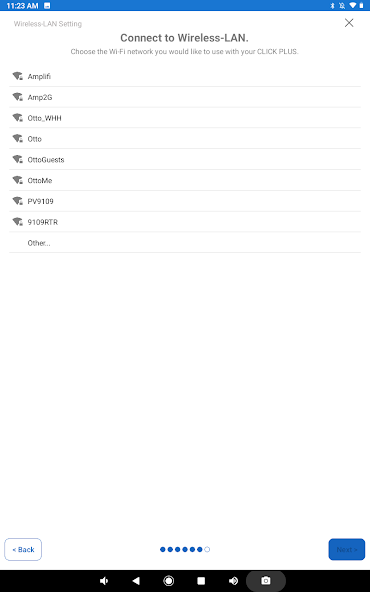Tap the volume up speaker icon

[x=233, y=581]
